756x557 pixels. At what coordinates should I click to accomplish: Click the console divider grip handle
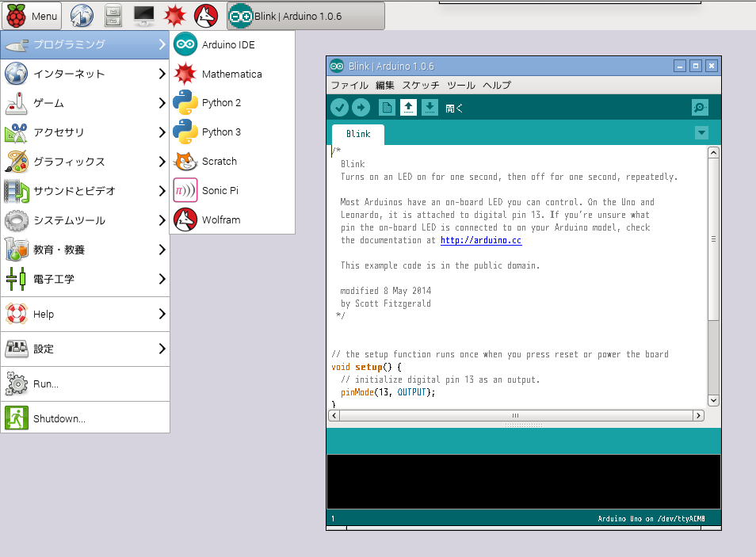tap(524, 425)
